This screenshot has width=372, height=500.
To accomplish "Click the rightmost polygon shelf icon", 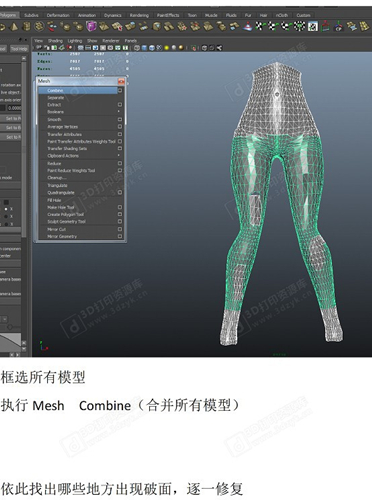I will (366, 26).
